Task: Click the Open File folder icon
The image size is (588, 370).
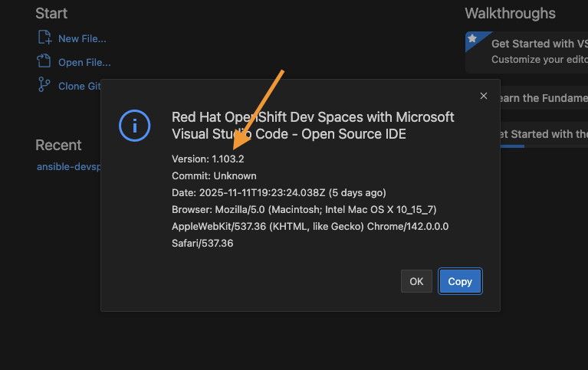Action: click(x=44, y=62)
